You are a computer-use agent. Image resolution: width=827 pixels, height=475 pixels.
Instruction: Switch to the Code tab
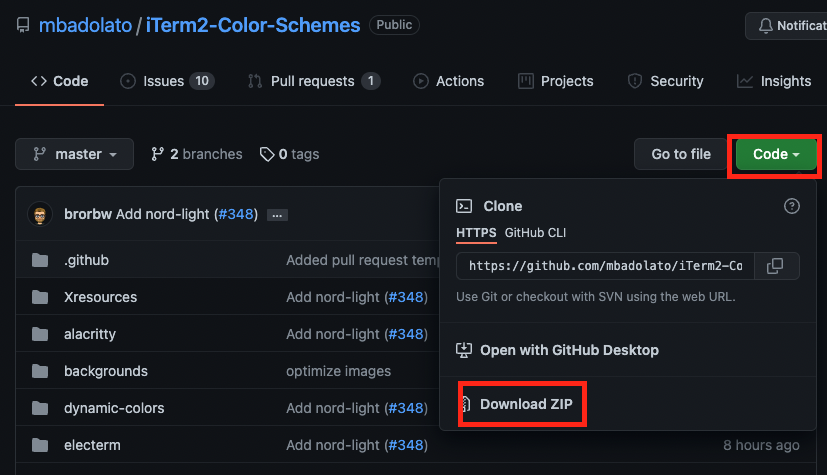(x=60, y=81)
